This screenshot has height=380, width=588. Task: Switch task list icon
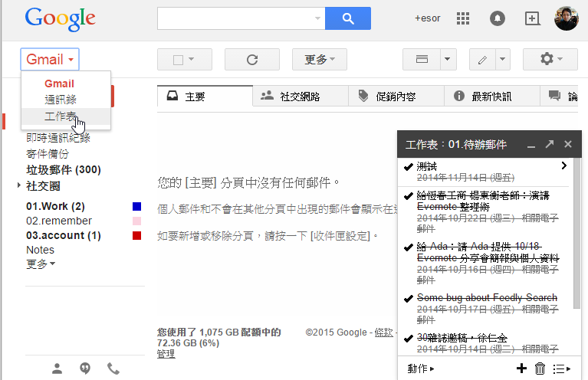point(561,369)
